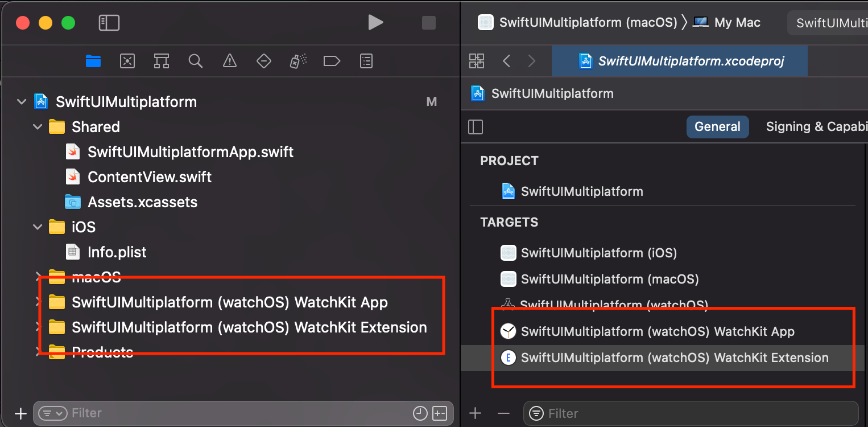
Task: Expand the Products folder
Action: (37, 352)
